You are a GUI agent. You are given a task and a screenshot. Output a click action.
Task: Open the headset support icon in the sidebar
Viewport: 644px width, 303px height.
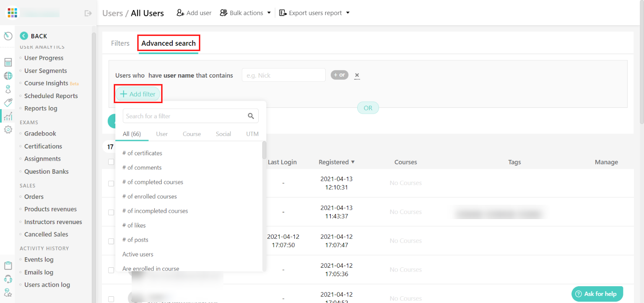coord(8,279)
